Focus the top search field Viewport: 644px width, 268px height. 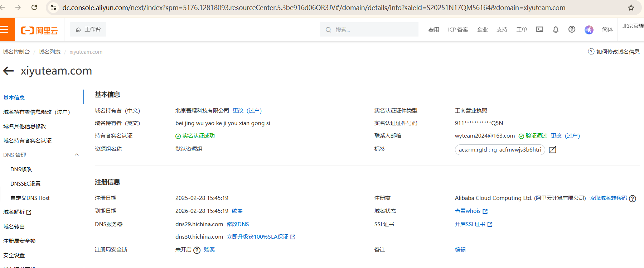(x=369, y=30)
